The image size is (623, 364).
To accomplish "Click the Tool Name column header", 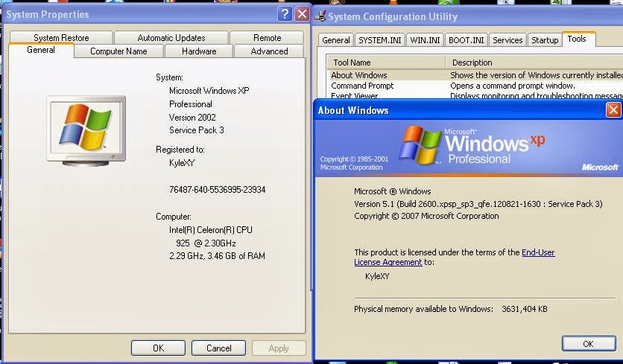I will (386, 63).
